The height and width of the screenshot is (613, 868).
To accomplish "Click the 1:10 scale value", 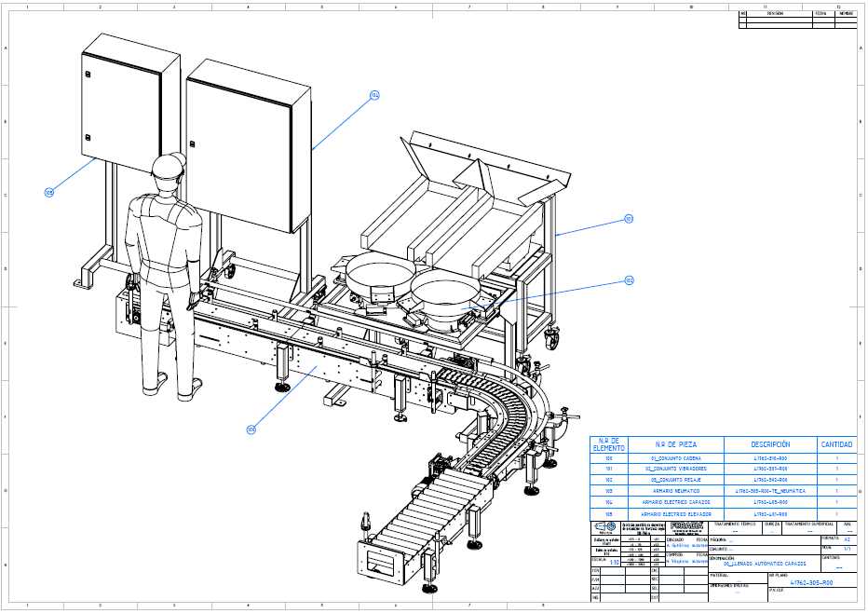I will pos(614,562).
